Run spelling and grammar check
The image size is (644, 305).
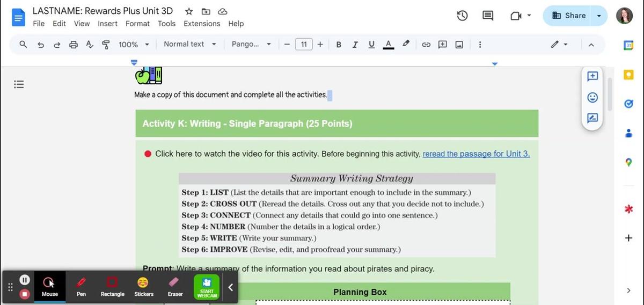[x=90, y=45]
